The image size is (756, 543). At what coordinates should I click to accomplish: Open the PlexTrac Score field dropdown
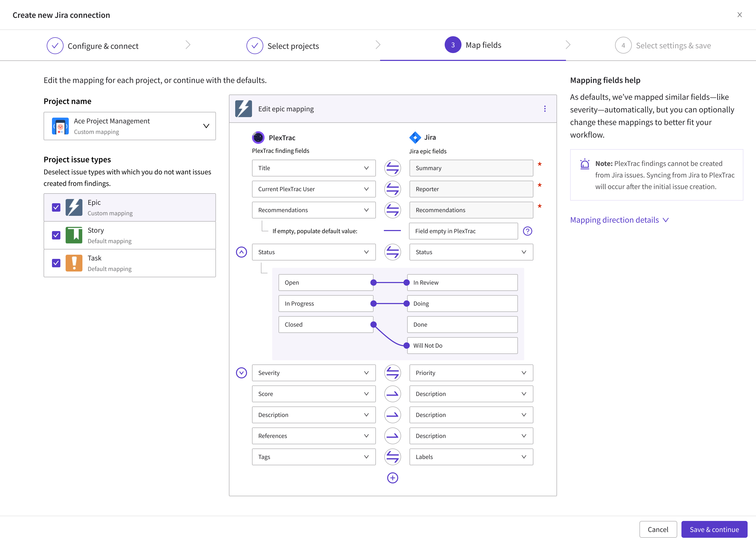(314, 394)
